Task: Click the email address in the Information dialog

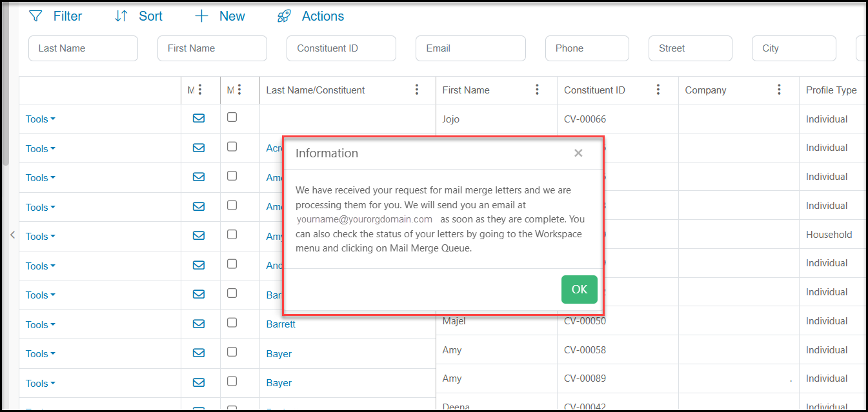Action: click(364, 219)
